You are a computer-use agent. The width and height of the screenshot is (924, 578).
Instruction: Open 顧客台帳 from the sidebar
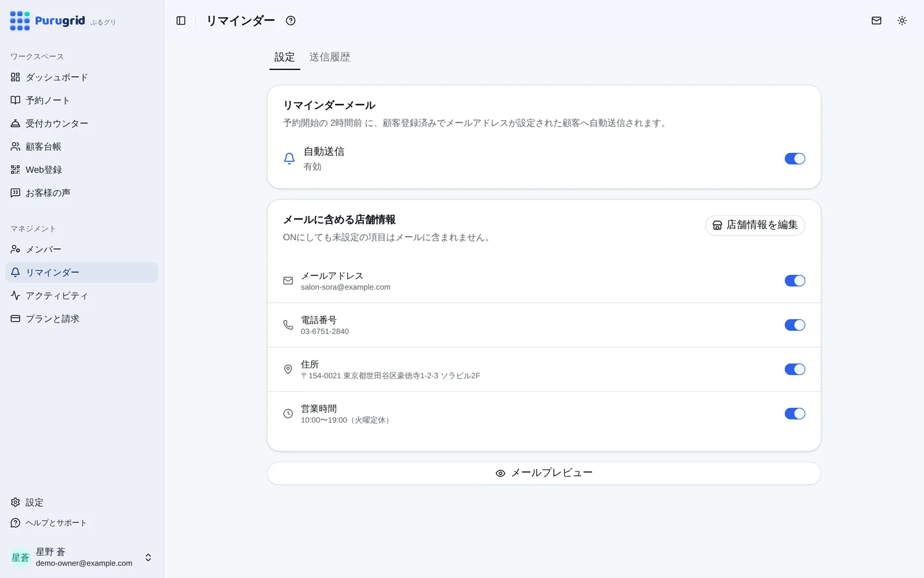pos(81,146)
